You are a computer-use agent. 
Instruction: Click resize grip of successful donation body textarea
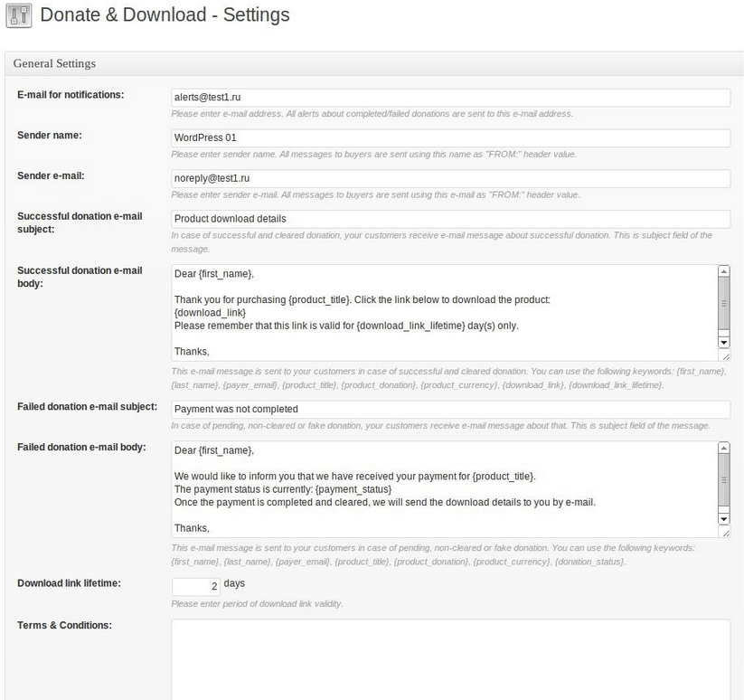click(x=726, y=356)
